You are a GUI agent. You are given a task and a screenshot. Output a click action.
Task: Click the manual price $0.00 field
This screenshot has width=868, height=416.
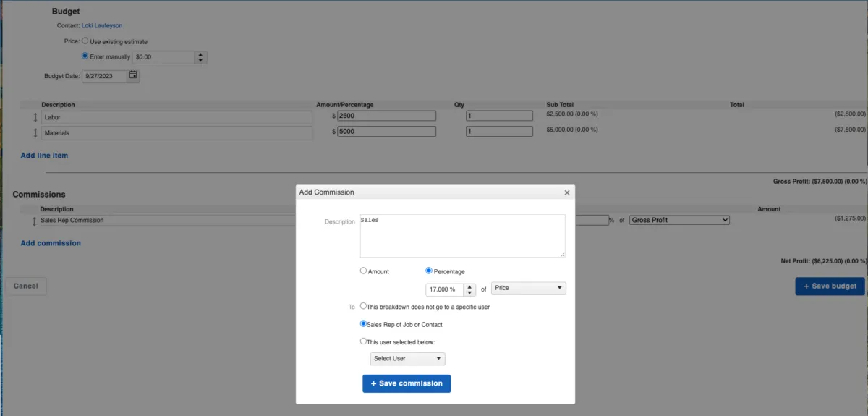(x=164, y=56)
